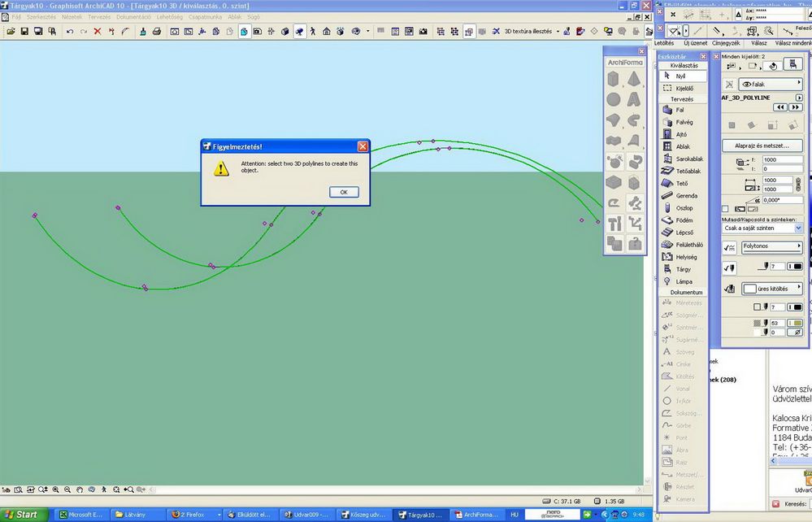Close the Figyelmeztetés warning dialog
812x522 pixels.
(363, 146)
